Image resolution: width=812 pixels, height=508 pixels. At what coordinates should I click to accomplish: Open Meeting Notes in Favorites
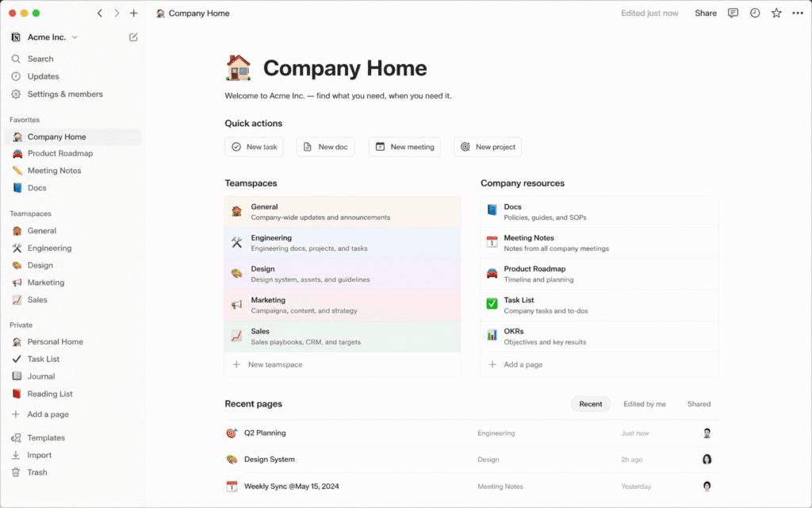coord(72,171)
